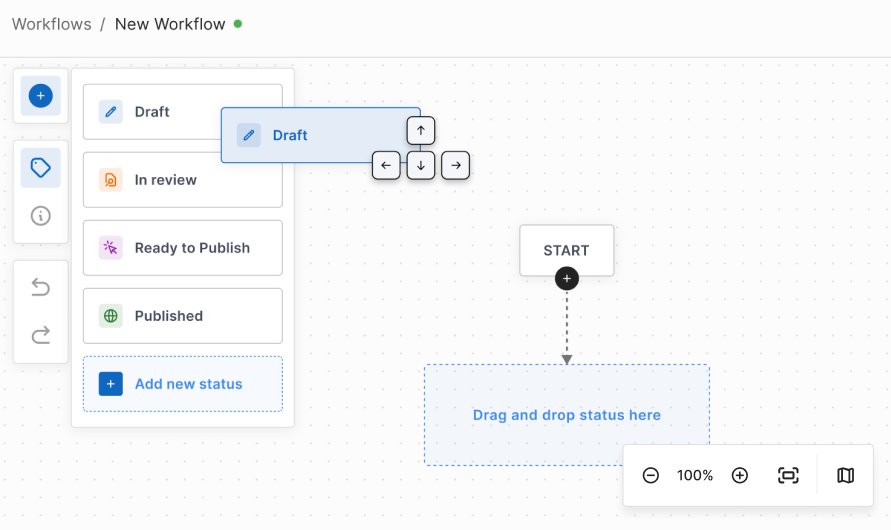
Task: Undo the last workflow change
Action: pyautogui.click(x=40, y=287)
